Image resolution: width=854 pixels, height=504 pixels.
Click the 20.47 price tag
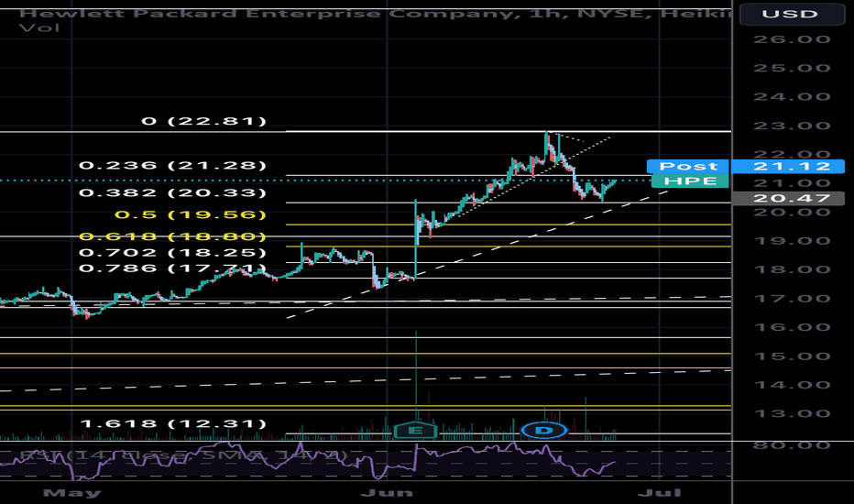click(789, 198)
